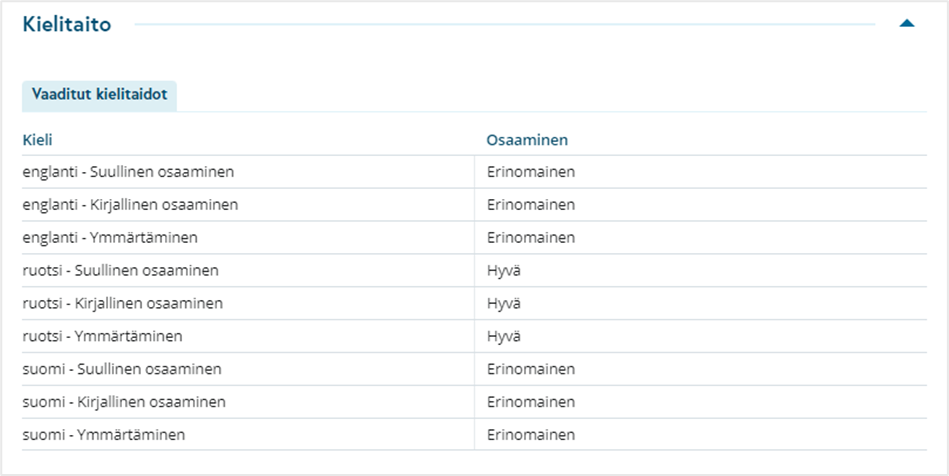Click Erinomainen value for englanti Ymmärtäminen

click(x=531, y=237)
